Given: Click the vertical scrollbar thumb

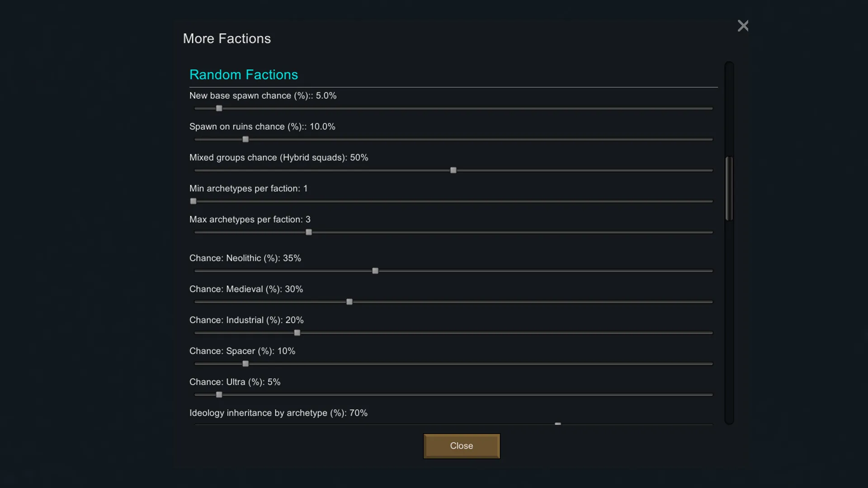Looking at the screenshot, I should 729,188.
